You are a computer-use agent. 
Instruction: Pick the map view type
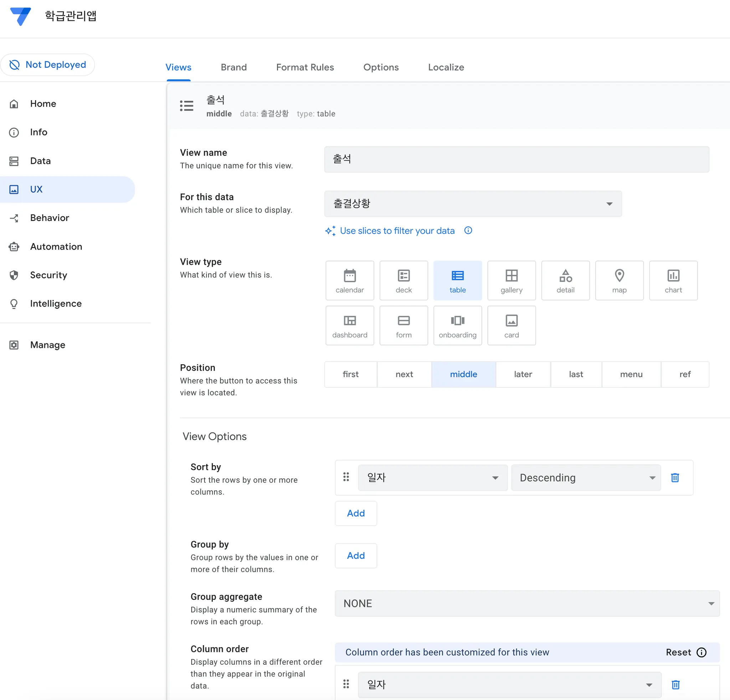[x=619, y=280]
